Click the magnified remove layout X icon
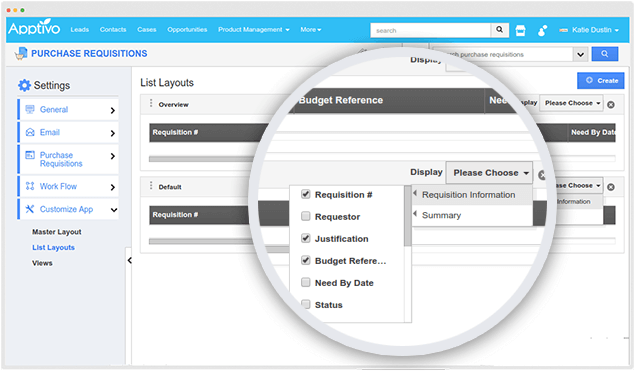 [x=542, y=175]
